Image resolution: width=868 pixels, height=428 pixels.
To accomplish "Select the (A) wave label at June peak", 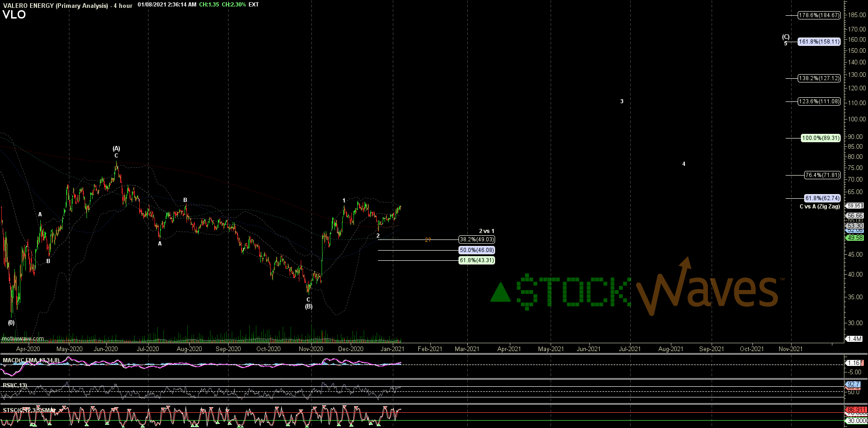I will pyautogui.click(x=117, y=149).
